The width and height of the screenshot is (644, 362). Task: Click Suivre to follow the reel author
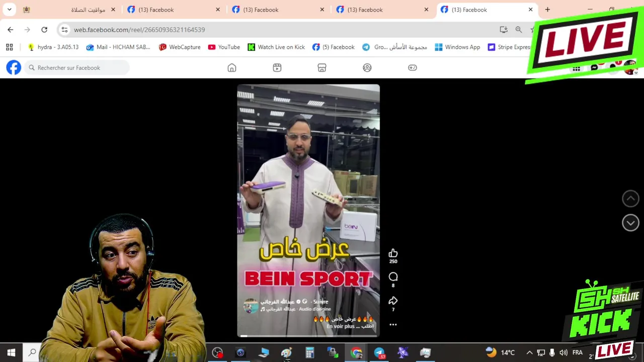[x=320, y=302]
